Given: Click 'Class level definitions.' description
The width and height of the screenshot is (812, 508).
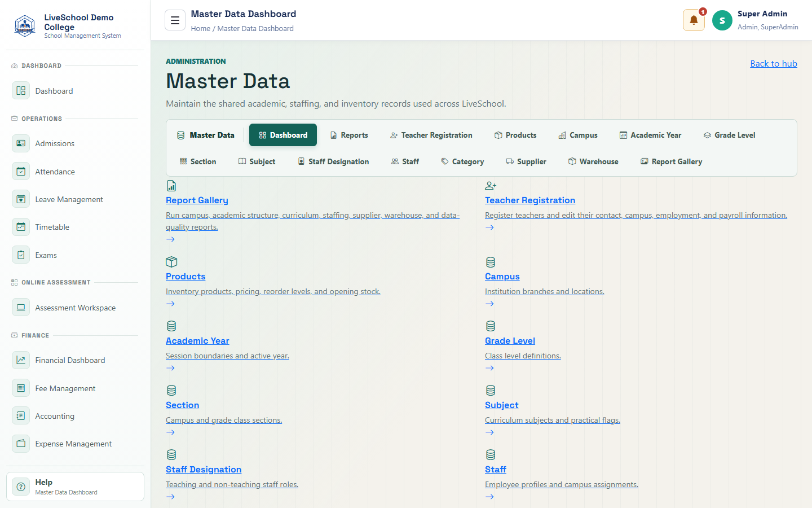Looking at the screenshot, I should click(x=523, y=356).
